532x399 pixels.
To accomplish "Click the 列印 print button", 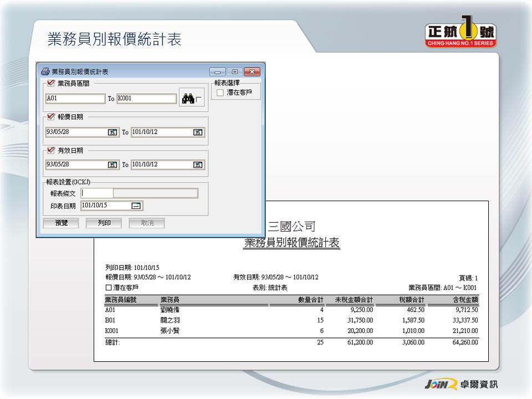I will coord(104,223).
